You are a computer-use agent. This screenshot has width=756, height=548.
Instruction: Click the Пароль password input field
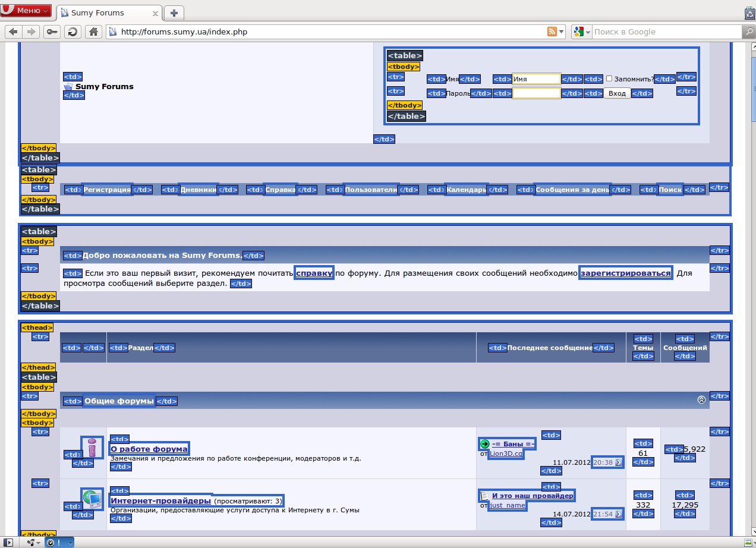tap(537, 93)
